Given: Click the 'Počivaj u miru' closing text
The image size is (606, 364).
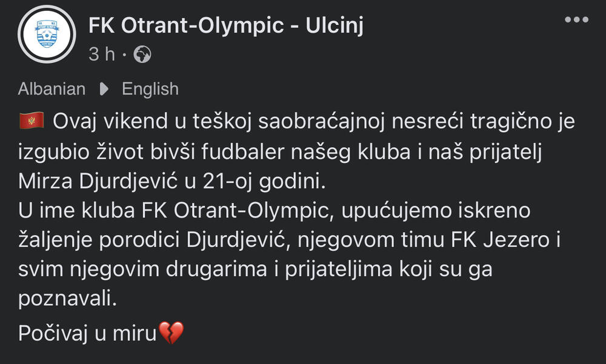Looking at the screenshot, I should coord(87,333).
